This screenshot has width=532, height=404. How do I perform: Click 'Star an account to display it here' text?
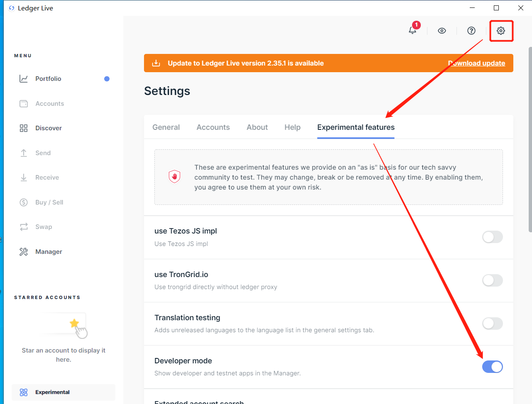[x=63, y=355]
